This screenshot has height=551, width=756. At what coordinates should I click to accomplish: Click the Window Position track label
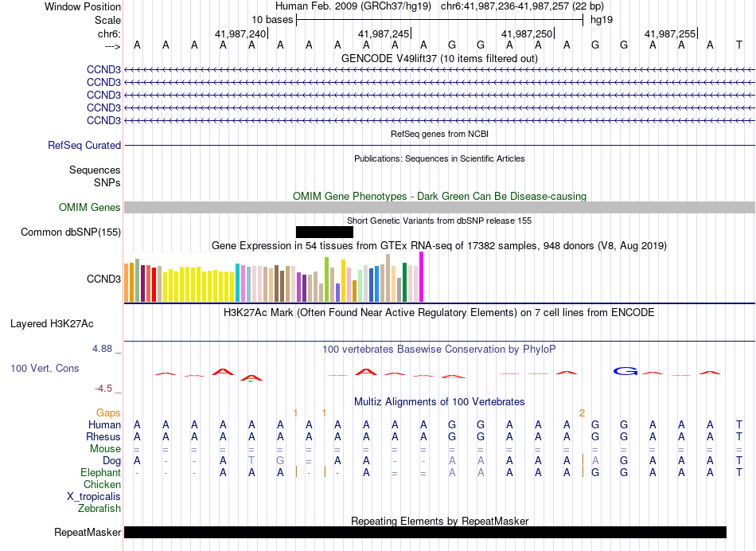[83, 6]
